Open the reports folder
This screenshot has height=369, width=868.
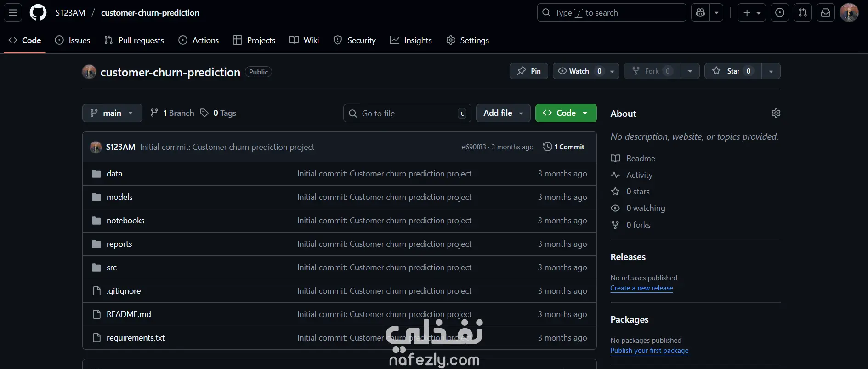[119, 244]
